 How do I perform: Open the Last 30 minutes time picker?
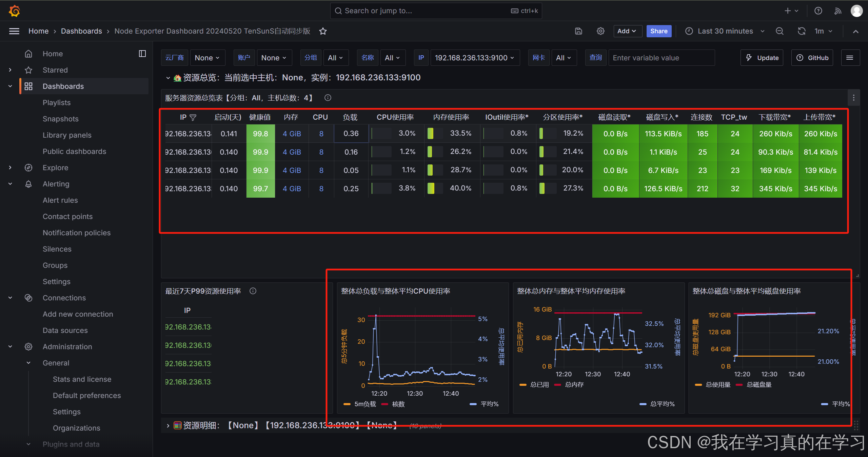[725, 31]
